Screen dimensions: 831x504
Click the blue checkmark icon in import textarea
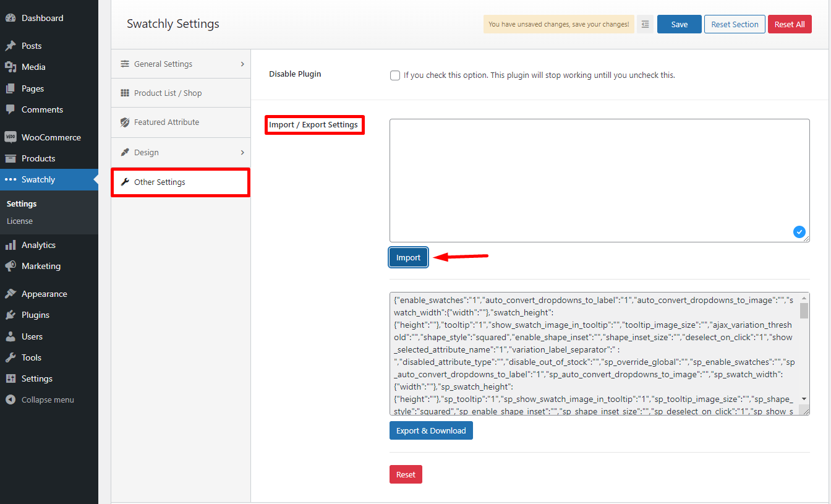(x=799, y=232)
